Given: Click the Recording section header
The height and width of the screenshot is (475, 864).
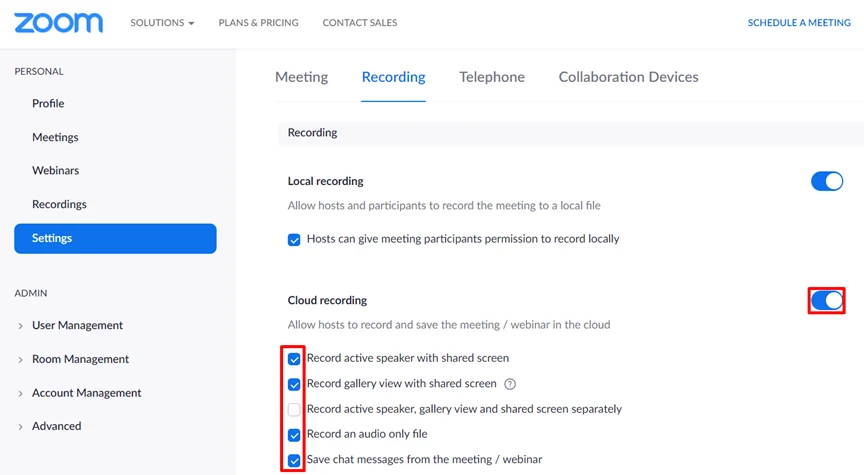Looking at the screenshot, I should tap(312, 133).
